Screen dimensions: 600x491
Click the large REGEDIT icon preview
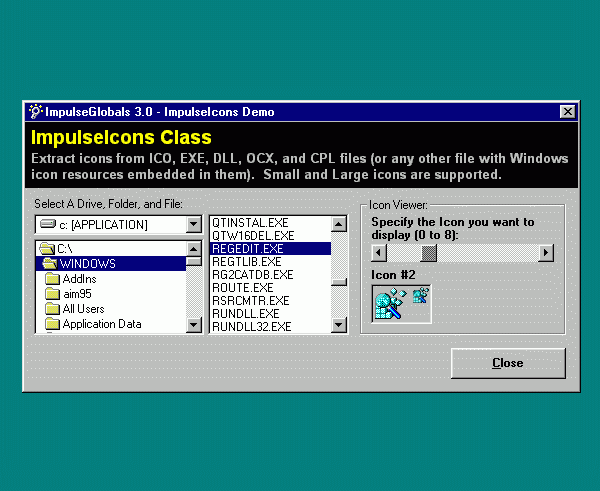(390, 305)
